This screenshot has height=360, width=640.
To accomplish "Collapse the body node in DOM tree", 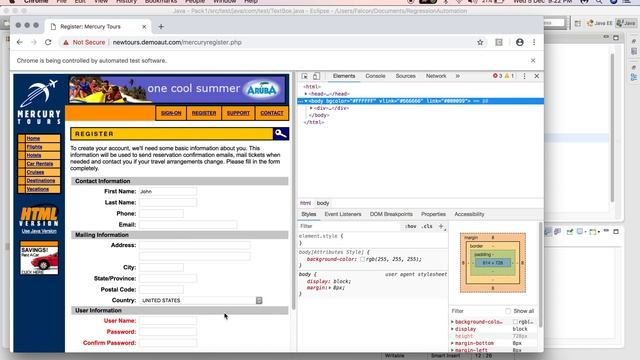I will (306, 101).
